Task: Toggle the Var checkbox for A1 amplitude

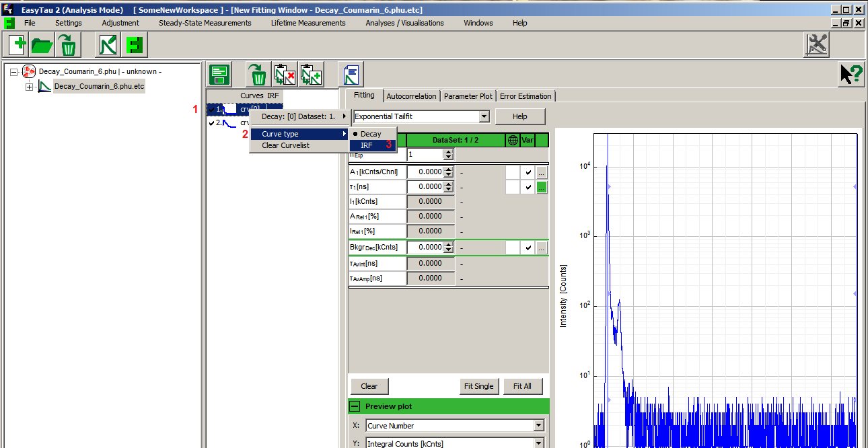Action: tap(528, 172)
